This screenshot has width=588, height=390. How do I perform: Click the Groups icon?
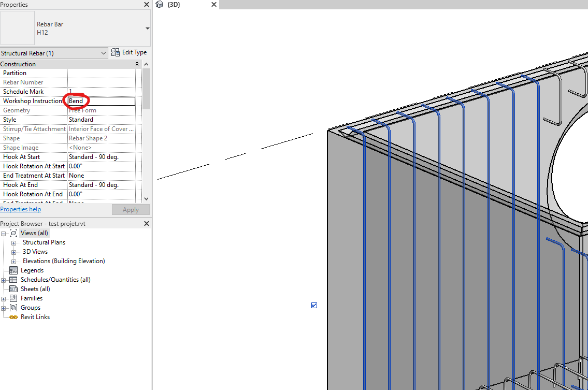pyautogui.click(x=13, y=308)
